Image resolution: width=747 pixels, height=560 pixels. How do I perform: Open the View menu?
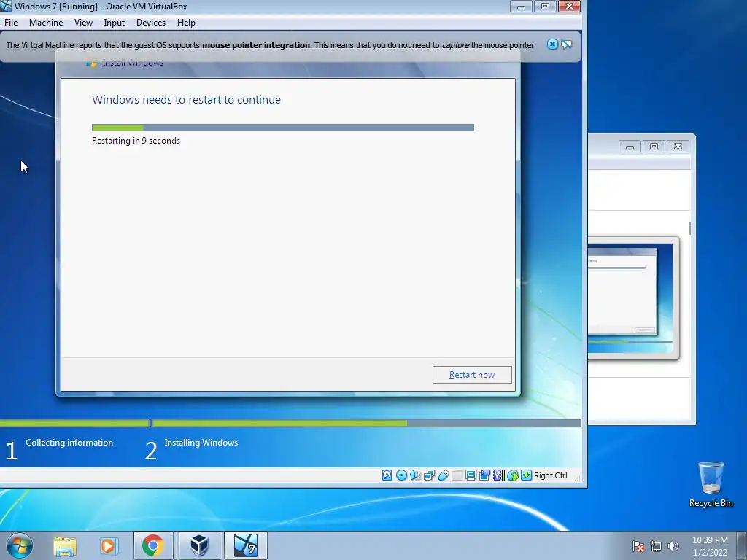pyautogui.click(x=83, y=23)
